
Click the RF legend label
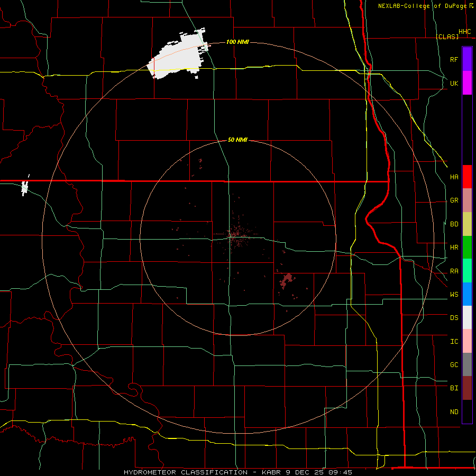[x=454, y=59]
